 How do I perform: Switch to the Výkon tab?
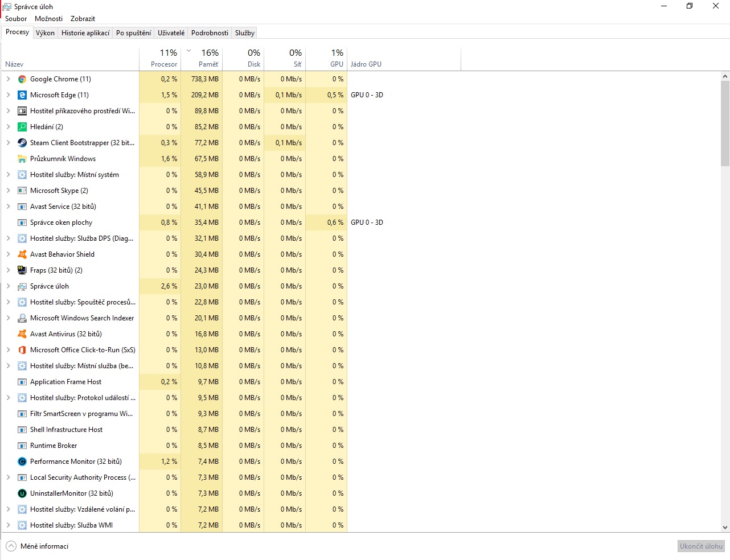[46, 33]
